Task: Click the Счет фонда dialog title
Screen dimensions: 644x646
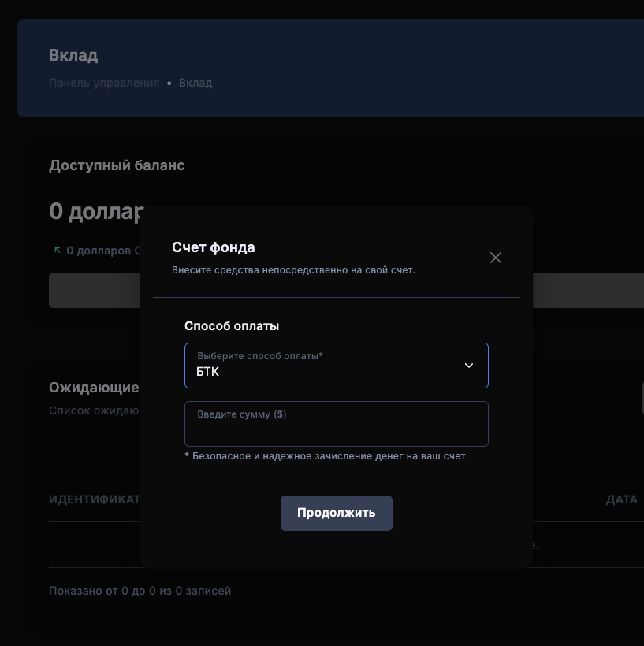Action: (214, 247)
